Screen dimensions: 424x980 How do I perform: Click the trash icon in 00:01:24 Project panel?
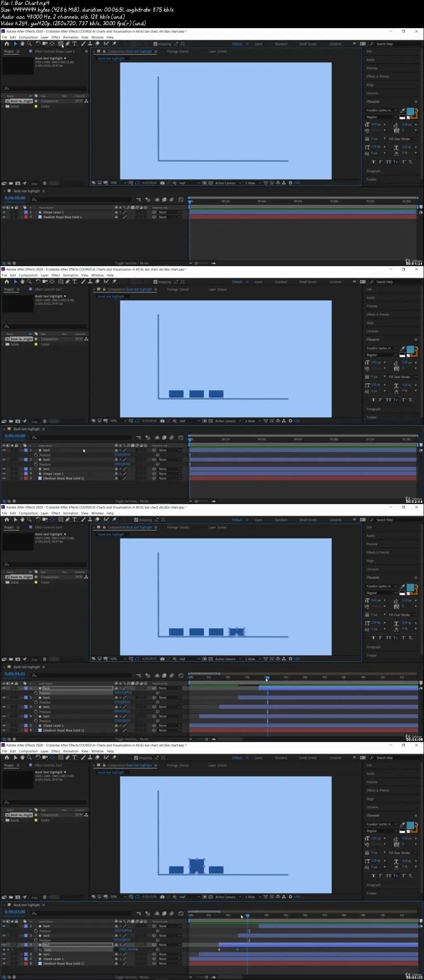coord(45,183)
